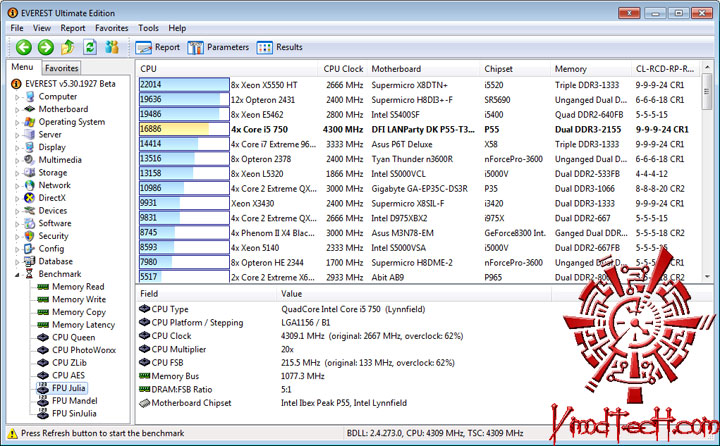
Task: Click the warning icon in status bar
Action: click(x=12, y=433)
